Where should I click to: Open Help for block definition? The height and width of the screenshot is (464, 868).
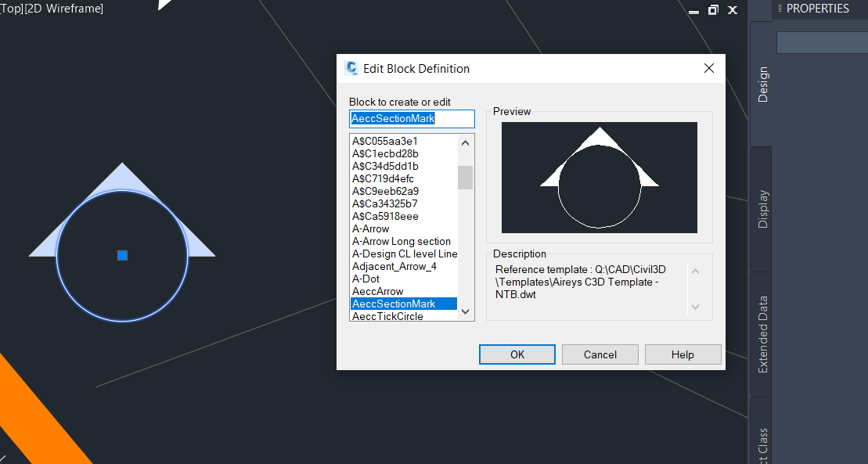683,354
